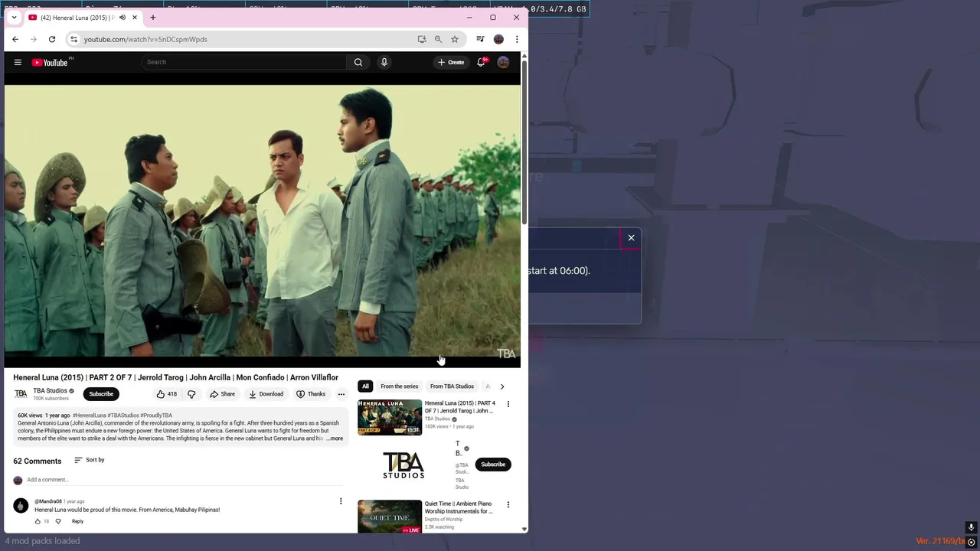Open TBA Studios channel name link
The width and height of the screenshot is (980, 551).
point(50,391)
